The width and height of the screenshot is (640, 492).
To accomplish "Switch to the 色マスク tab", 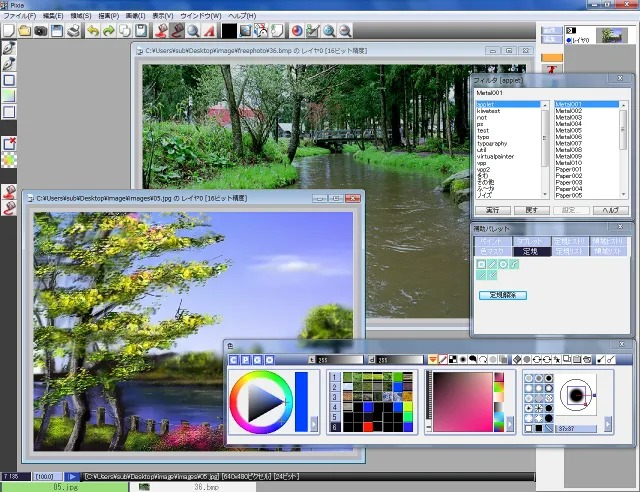I will [x=492, y=251].
